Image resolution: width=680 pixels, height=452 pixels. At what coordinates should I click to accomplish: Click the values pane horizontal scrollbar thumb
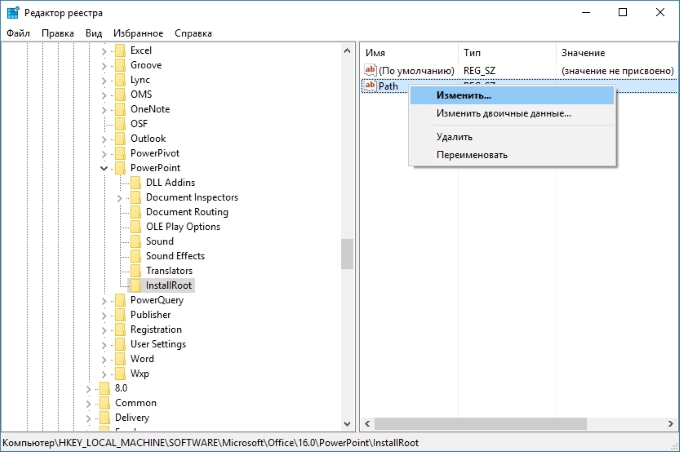tap(481, 424)
